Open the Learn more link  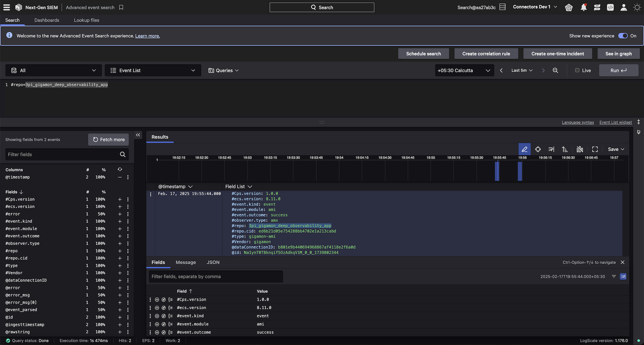pyautogui.click(x=147, y=36)
